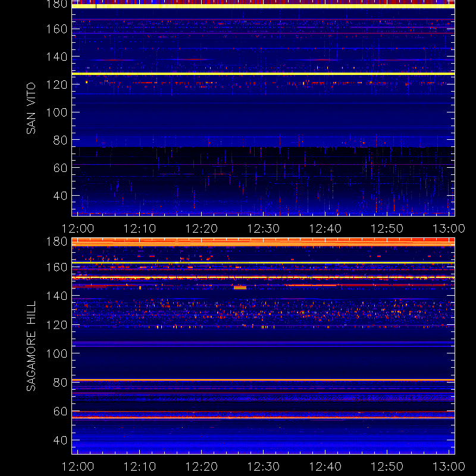This screenshot has height=476, width=476.
Task: Click the 80 label on SAGAMORE HILL axis
Action: click(x=60, y=383)
